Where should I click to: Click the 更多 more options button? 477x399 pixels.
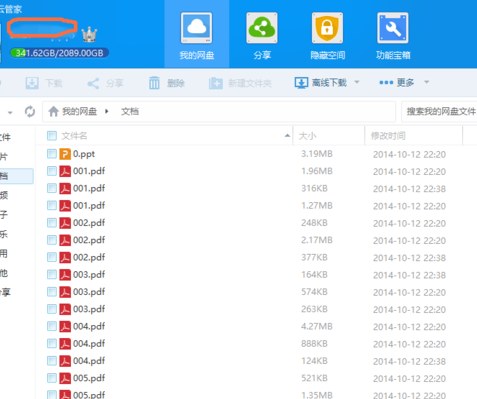tap(397, 82)
